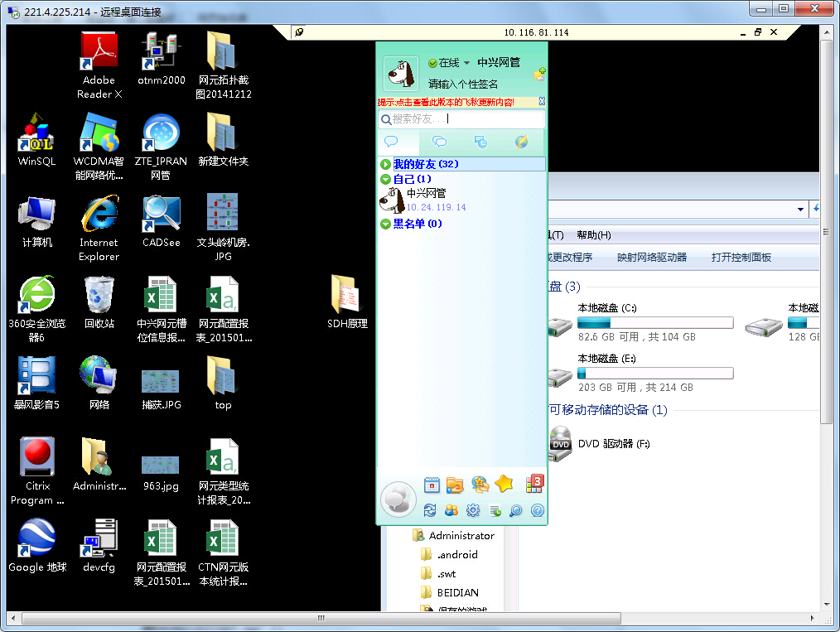This screenshot has height=632, width=840.
Task: Switch to the double chat-bubble group tab
Action: coord(439,142)
